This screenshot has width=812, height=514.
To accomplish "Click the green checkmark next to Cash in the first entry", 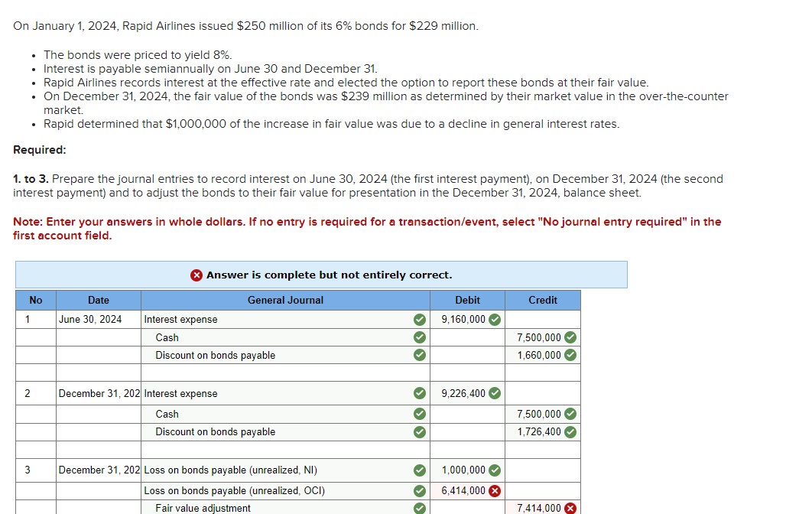I will (418, 337).
